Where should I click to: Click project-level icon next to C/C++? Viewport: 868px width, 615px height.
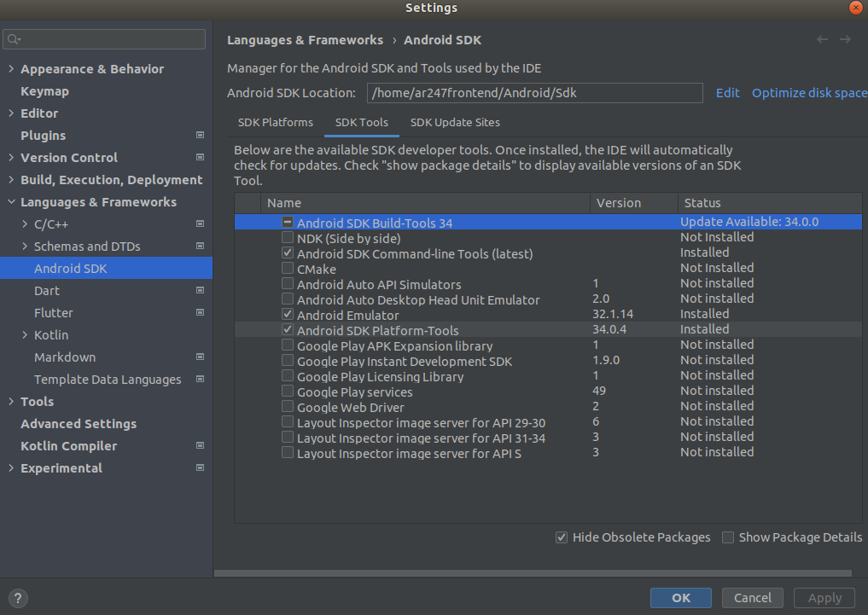click(201, 223)
